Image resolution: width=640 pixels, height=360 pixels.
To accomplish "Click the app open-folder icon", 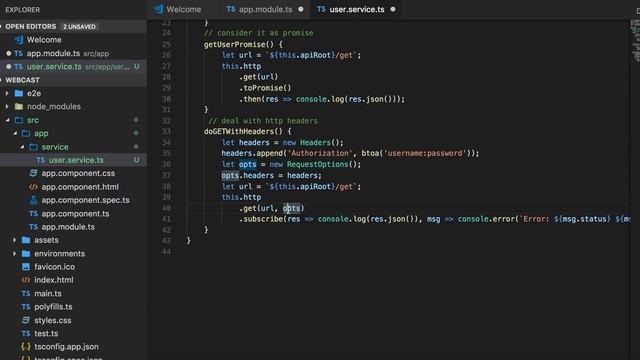I will click(26, 133).
